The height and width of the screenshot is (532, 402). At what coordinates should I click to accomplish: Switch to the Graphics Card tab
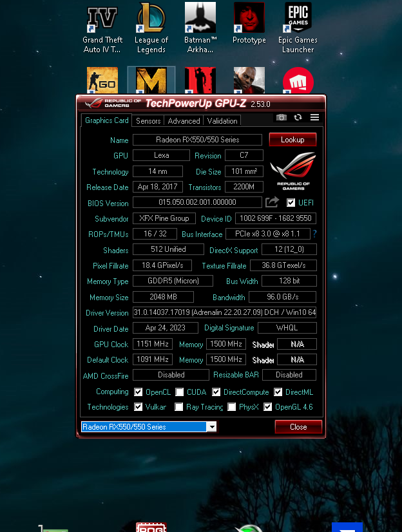(x=106, y=120)
